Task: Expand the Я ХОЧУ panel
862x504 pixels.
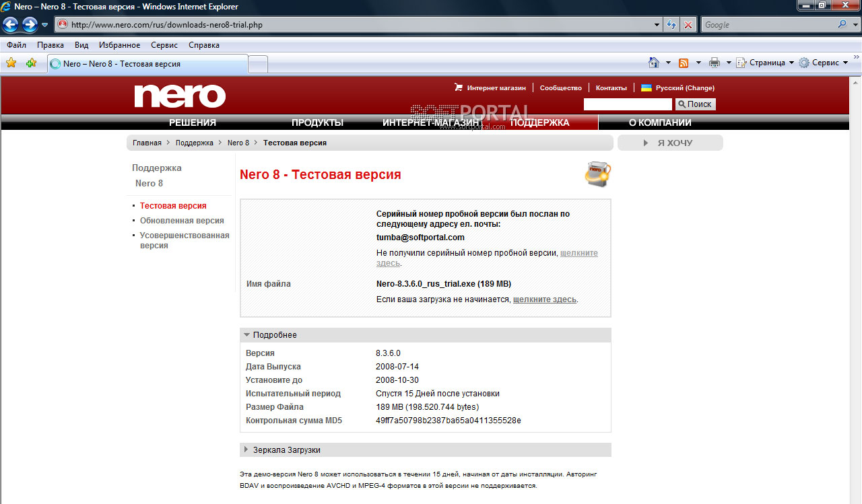Action: pos(670,143)
